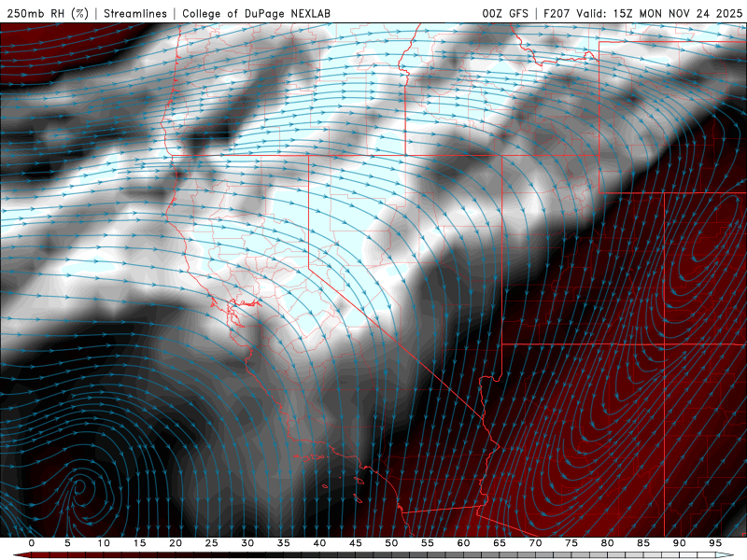Click the '60' value on color scale
The height and width of the screenshot is (560, 747).
pyautogui.click(x=463, y=543)
